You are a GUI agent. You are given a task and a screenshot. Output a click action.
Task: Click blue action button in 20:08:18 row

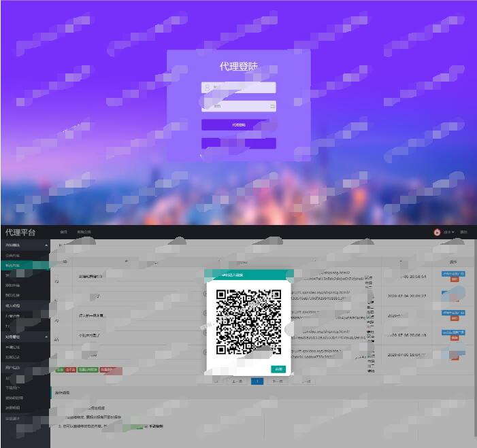tap(453, 332)
